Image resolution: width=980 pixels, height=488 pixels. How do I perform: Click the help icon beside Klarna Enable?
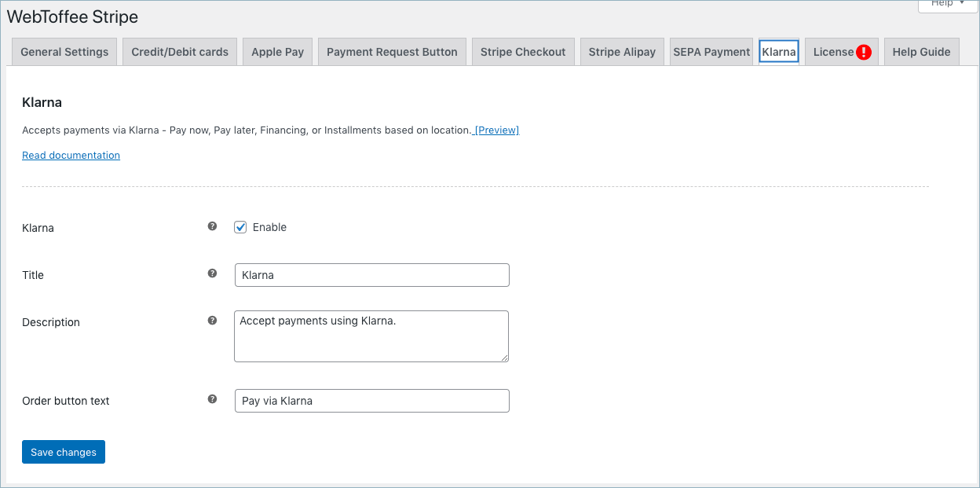coord(212,226)
